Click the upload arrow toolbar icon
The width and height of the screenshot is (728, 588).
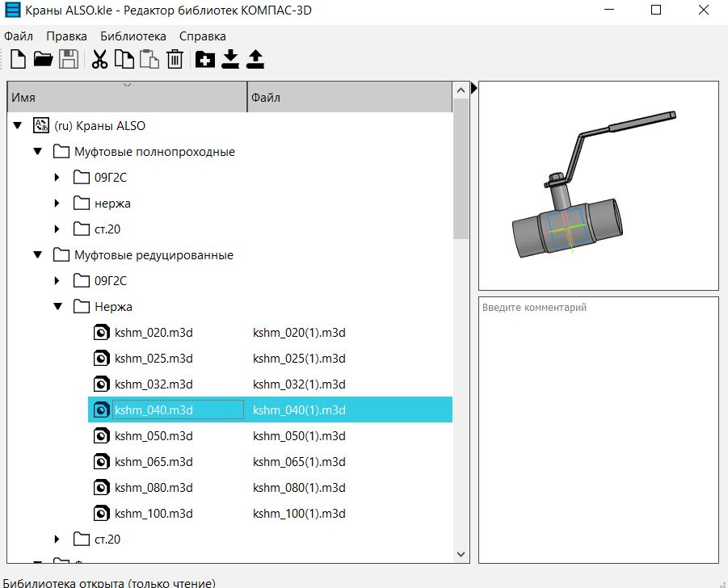(255, 60)
